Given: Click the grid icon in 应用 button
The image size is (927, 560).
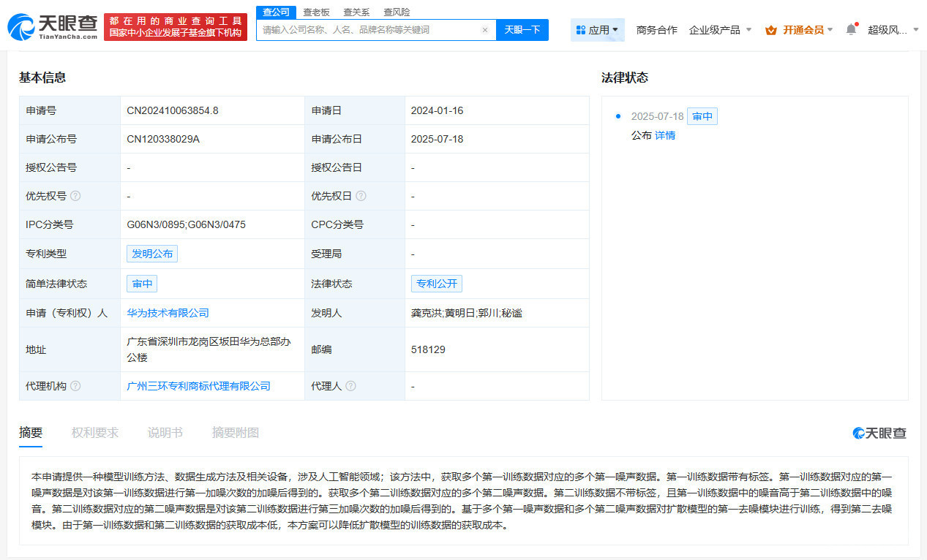Looking at the screenshot, I should coord(581,30).
